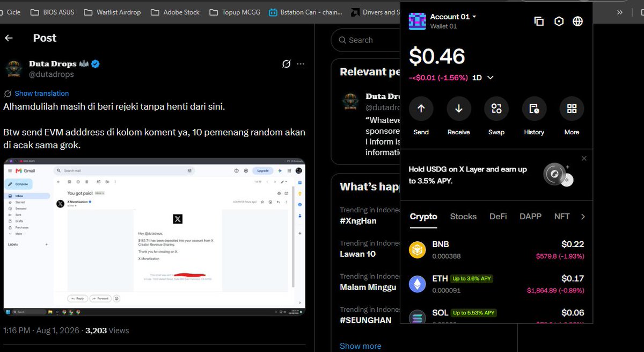Click the X search field
Viewport: 644px width, 352px height.
point(365,40)
